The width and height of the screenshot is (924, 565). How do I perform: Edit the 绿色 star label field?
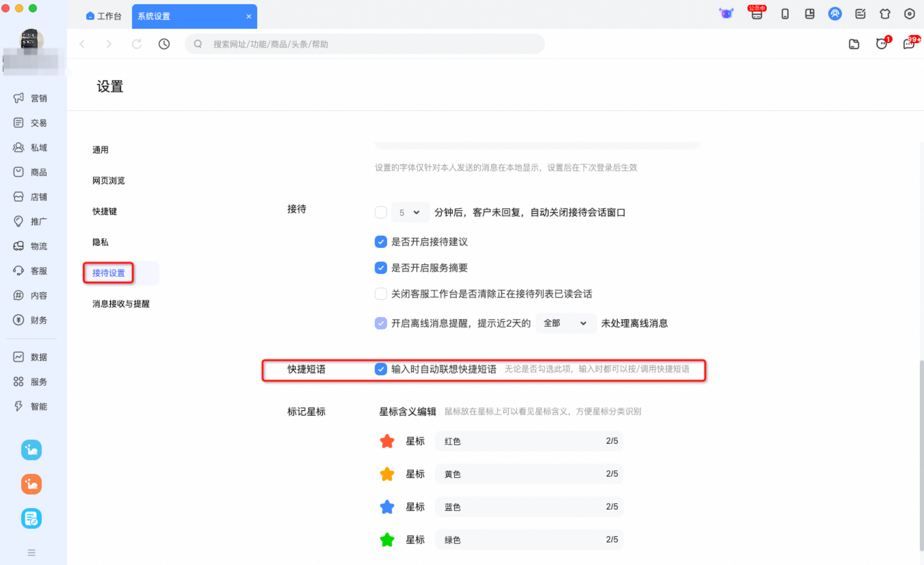click(x=529, y=539)
